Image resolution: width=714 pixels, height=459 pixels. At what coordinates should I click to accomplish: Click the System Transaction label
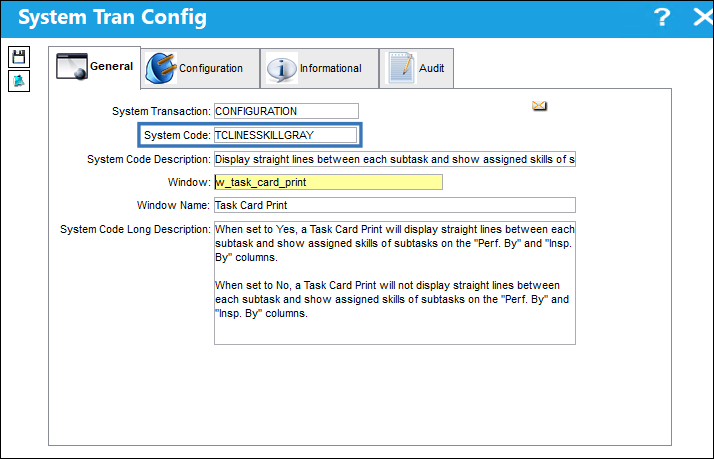tap(161, 111)
